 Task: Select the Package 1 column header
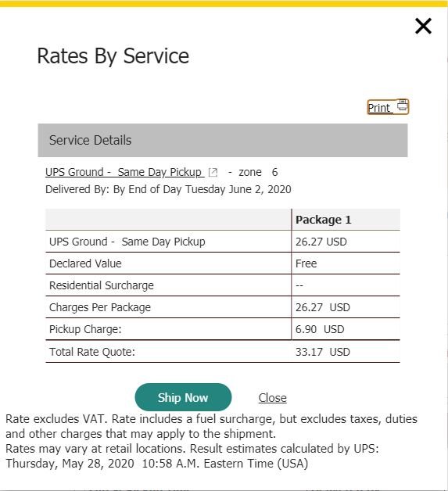point(324,220)
